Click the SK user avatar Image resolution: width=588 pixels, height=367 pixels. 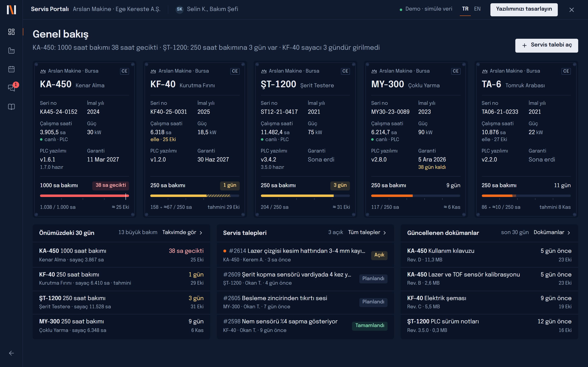point(179,9)
